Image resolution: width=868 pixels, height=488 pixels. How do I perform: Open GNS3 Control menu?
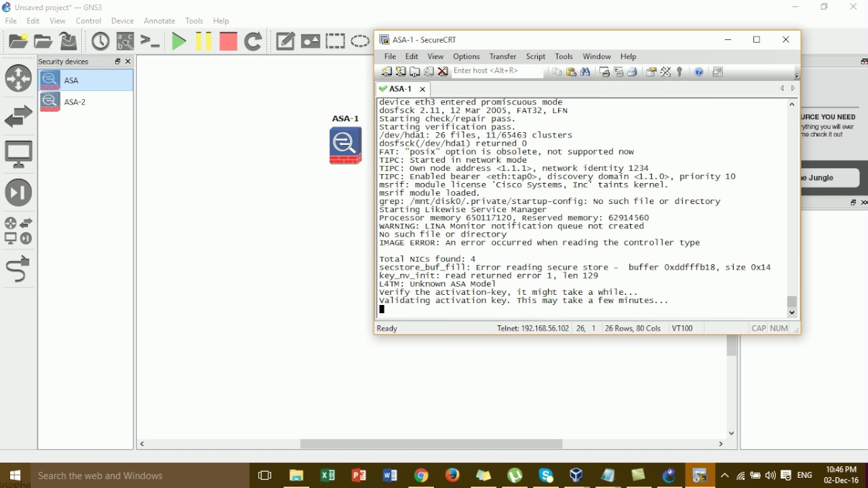88,21
